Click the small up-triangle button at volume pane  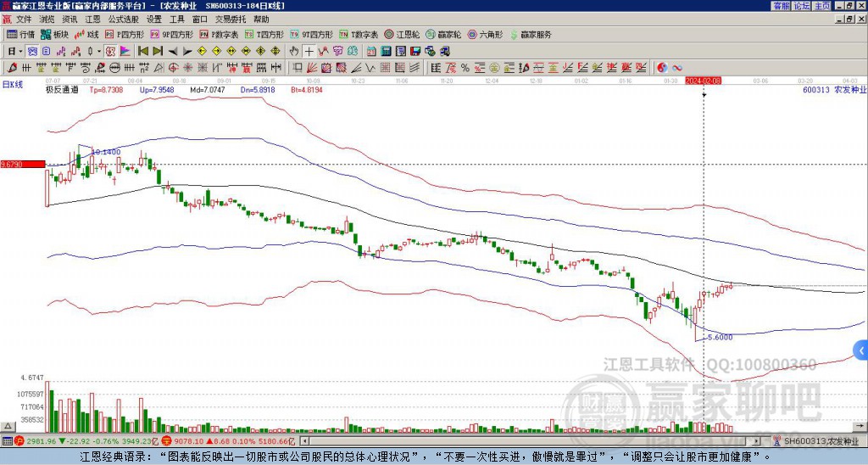click(x=8, y=426)
